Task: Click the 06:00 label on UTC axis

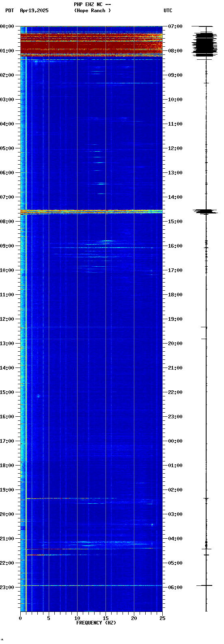Action: point(175,587)
